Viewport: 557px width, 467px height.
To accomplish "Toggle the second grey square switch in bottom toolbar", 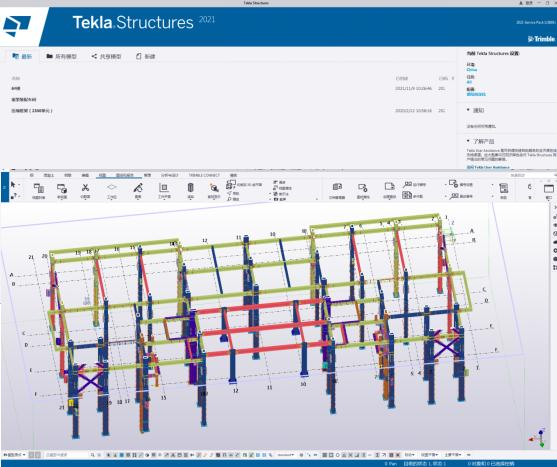I will (x=37, y=455).
